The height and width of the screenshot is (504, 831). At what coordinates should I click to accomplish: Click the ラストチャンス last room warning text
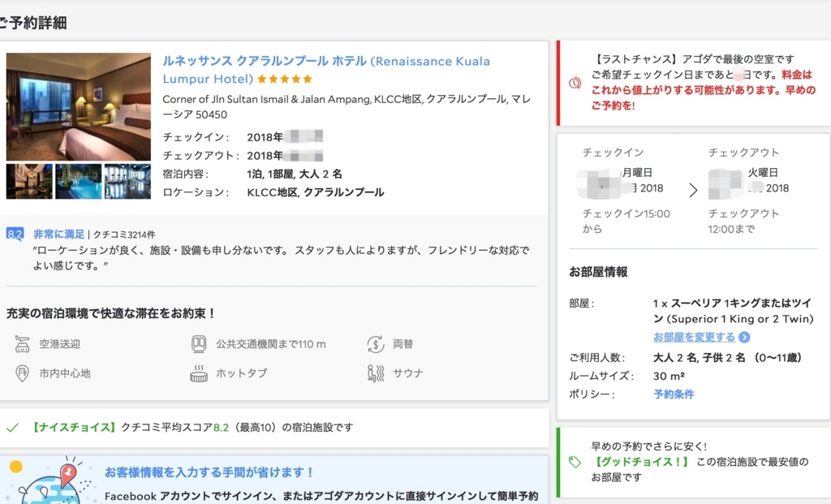703,82
